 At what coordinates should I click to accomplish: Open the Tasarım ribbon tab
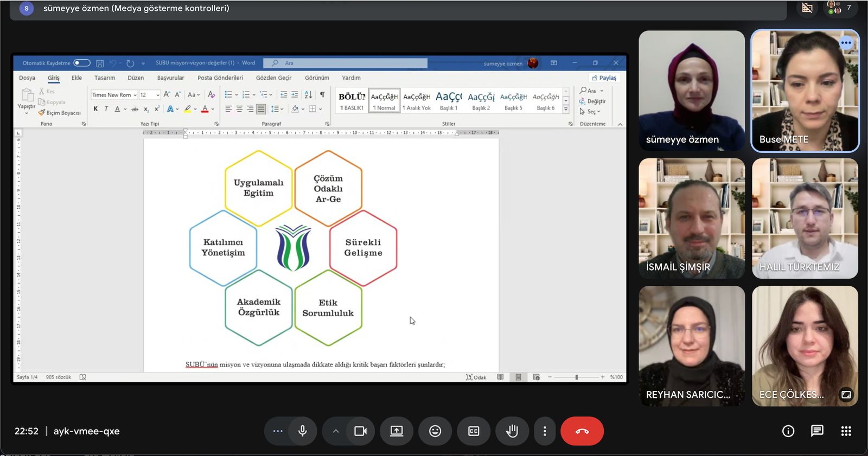(x=105, y=78)
